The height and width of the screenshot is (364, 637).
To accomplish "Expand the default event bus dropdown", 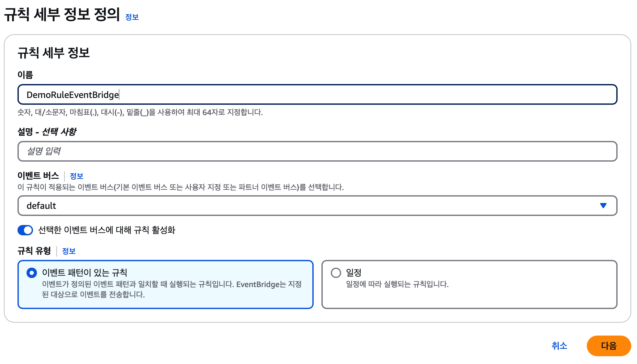I will 317,206.
